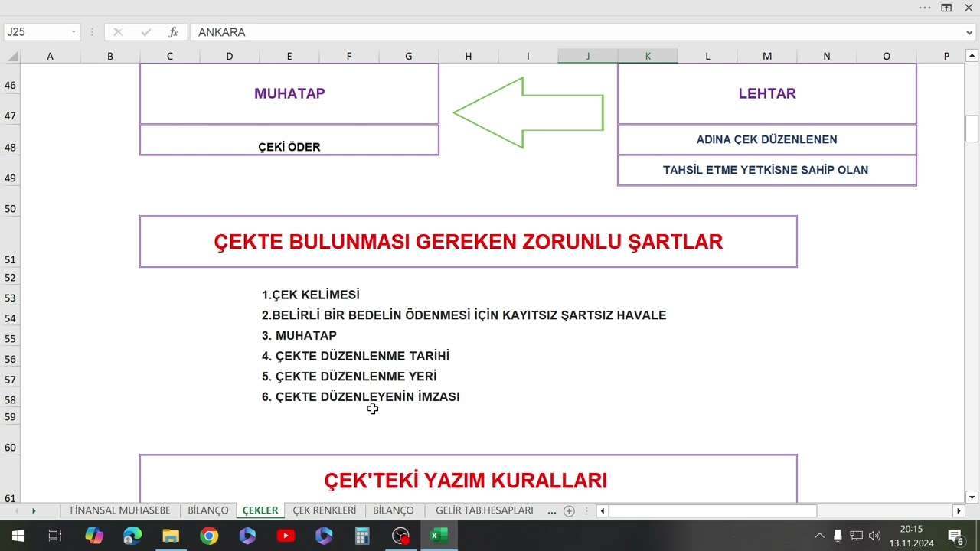Screen dimensions: 980x551
Task: Click the LEHTAR box cell
Action: [x=767, y=93]
